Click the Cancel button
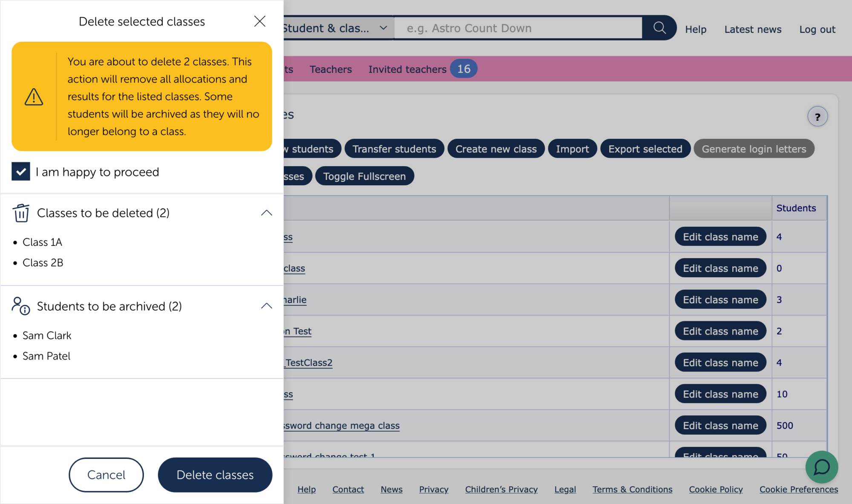The image size is (852, 504). (106, 475)
